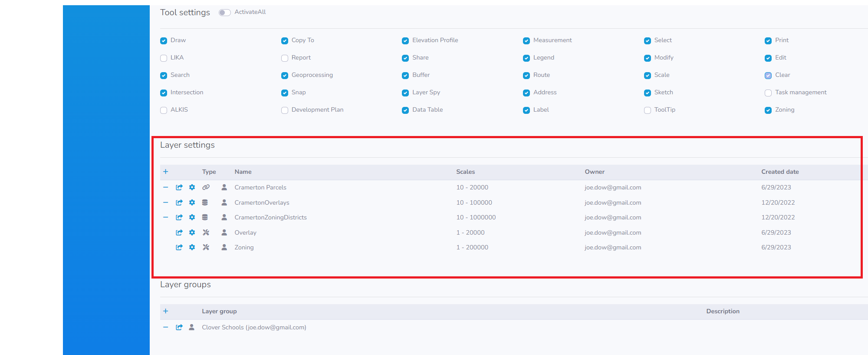Uncheck Elevation Profile checkbox
This screenshot has height=355, width=868.
click(x=405, y=40)
